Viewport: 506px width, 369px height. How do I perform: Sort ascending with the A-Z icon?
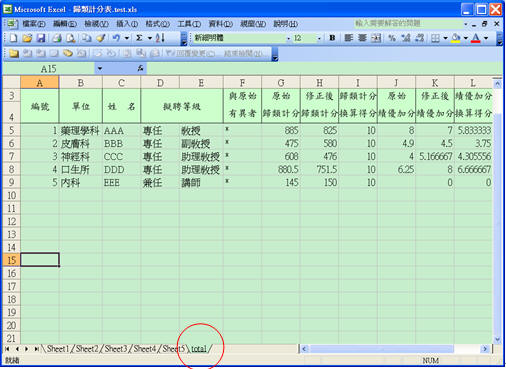coord(160,38)
